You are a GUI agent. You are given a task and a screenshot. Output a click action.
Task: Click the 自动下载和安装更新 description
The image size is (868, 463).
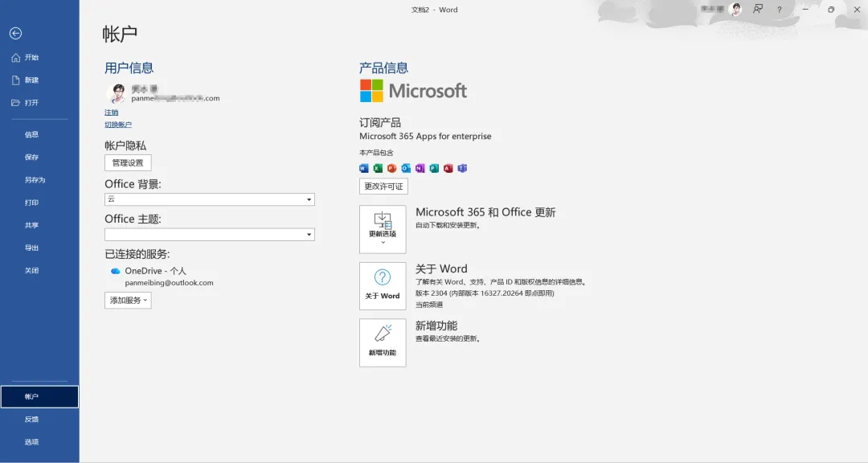pyautogui.click(x=448, y=225)
